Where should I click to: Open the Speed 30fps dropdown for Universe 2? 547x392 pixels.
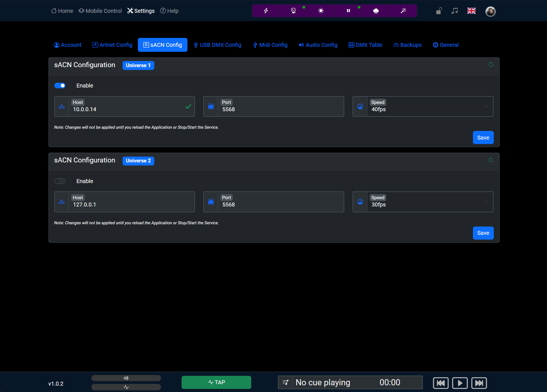486,202
